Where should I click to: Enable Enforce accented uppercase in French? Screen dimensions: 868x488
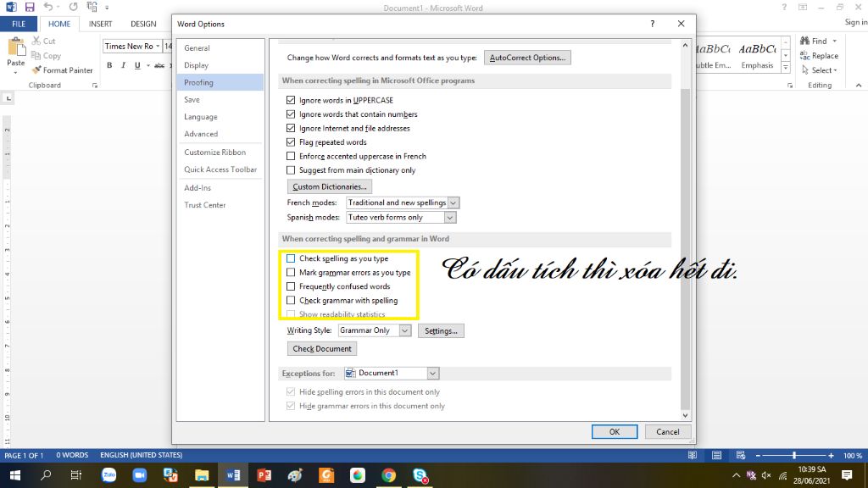coord(291,156)
